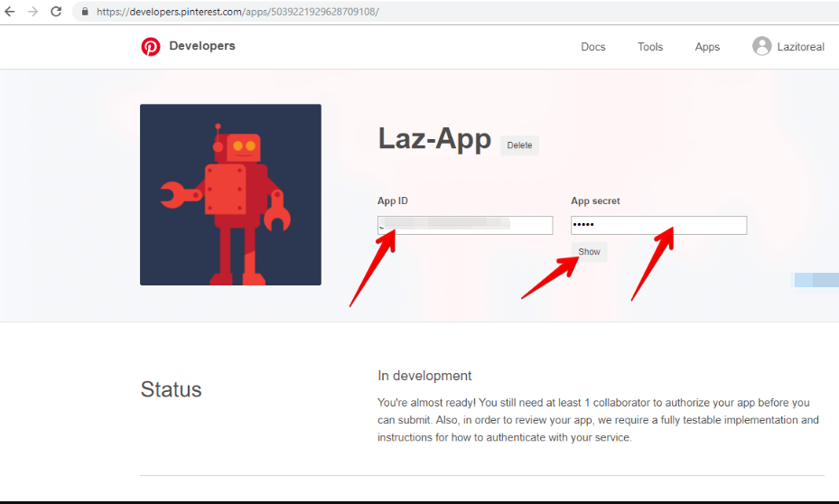The height and width of the screenshot is (504, 839).
Task: Open the Apps menu item
Action: (x=707, y=47)
